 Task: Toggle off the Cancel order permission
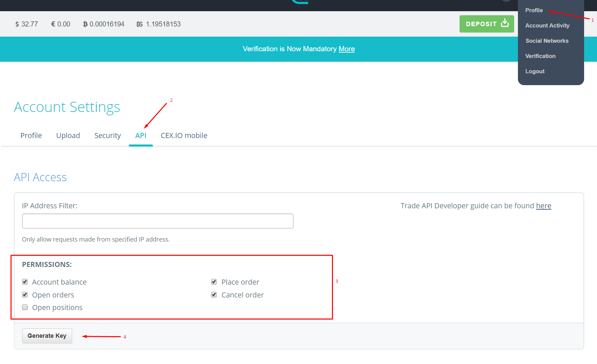pyautogui.click(x=214, y=294)
